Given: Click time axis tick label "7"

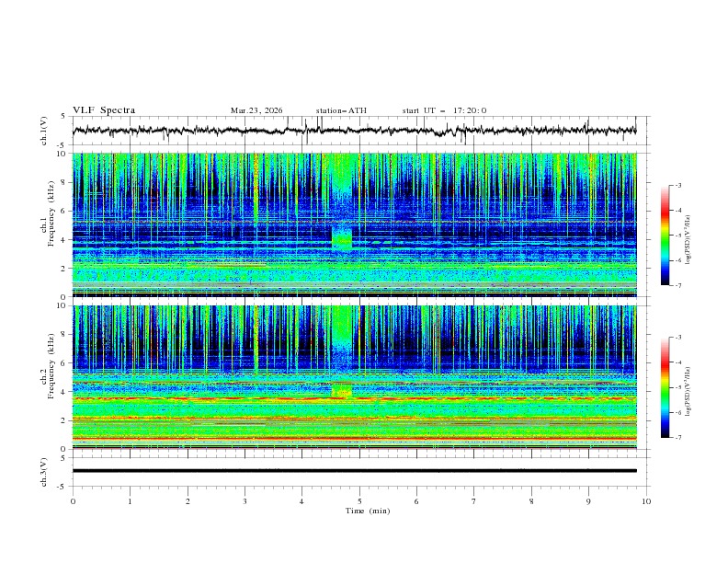Looking at the screenshot, I should pos(474,501).
